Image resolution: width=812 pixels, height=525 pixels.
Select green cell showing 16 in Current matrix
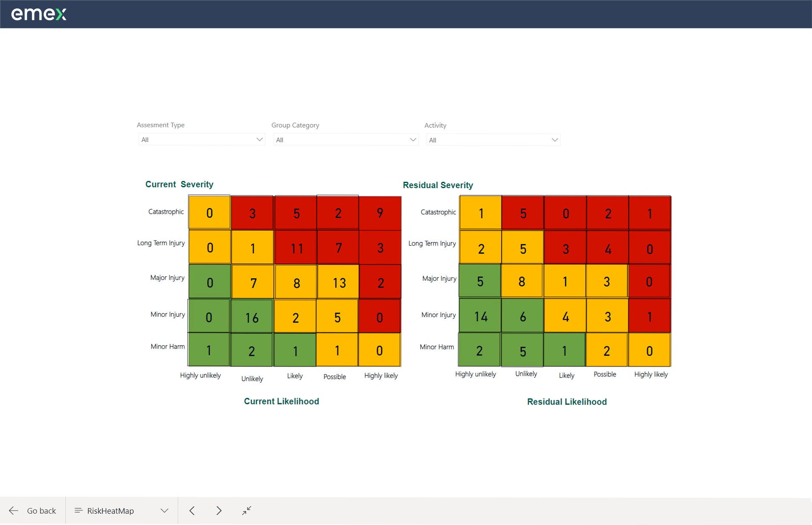click(252, 317)
